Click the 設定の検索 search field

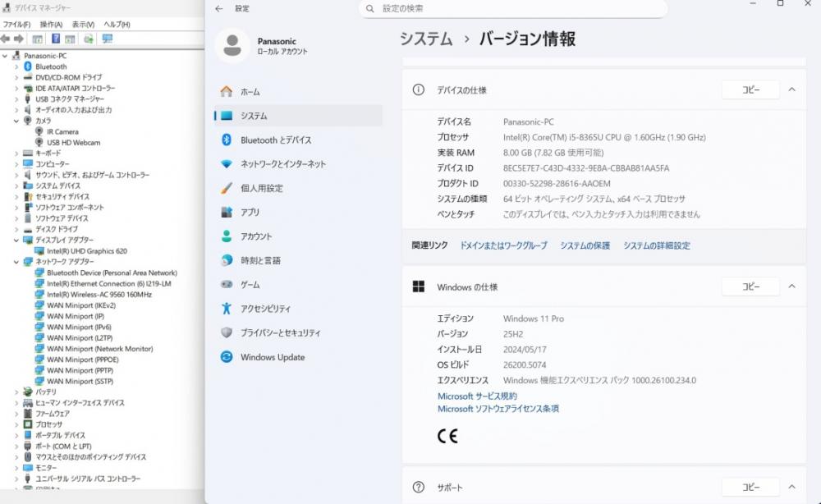click(513, 8)
